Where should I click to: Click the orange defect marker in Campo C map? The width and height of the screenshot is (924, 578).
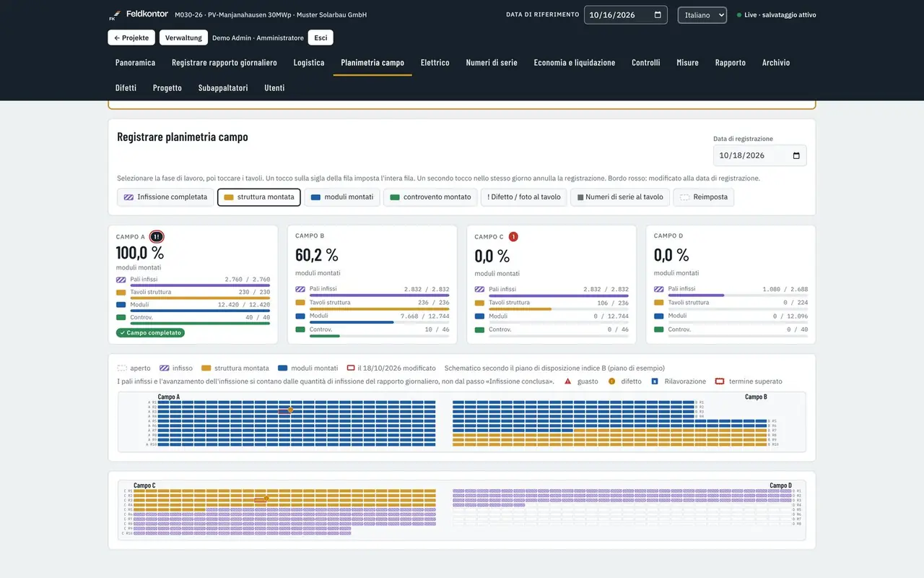click(x=266, y=499)
